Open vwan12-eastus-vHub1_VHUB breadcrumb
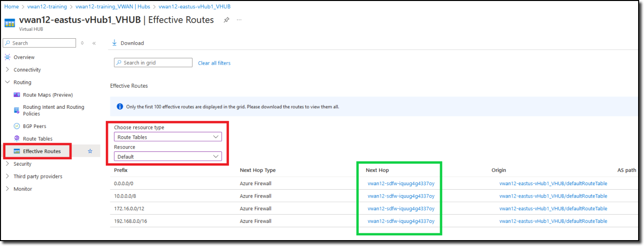The width and height of the screenshot is (644, 246). (195, 7)
